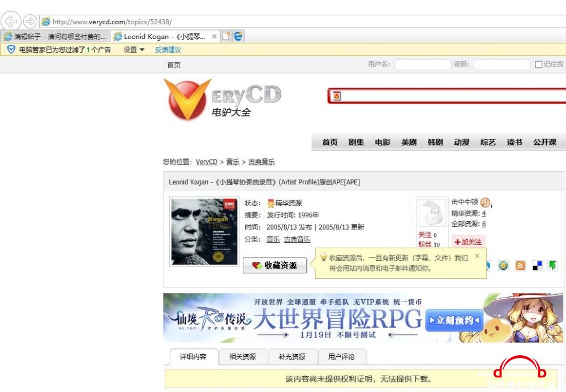Image resolution: width=566 pixels, height=392 pixels.
Task: Open a new blank tab button
Action: pyautogui.click(x=226, y=36)
